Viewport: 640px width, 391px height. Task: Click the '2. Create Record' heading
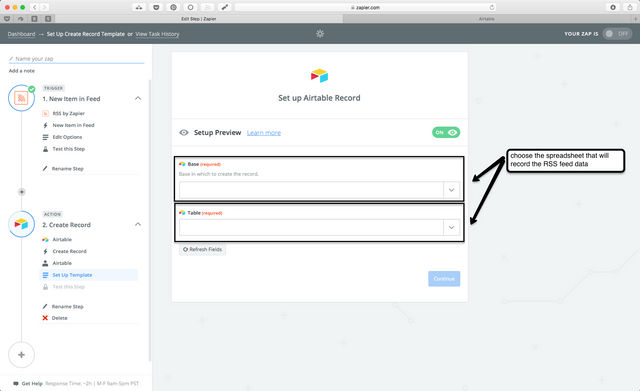[x=67, y=225]
